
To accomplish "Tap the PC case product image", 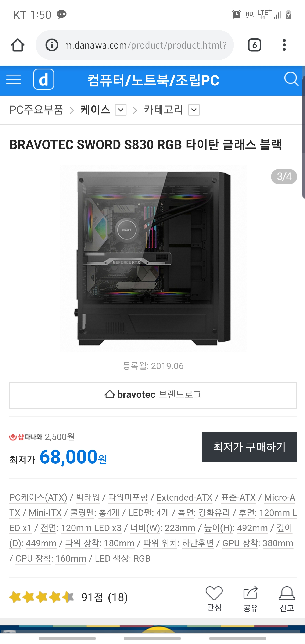I will click(x=153, y=258).
